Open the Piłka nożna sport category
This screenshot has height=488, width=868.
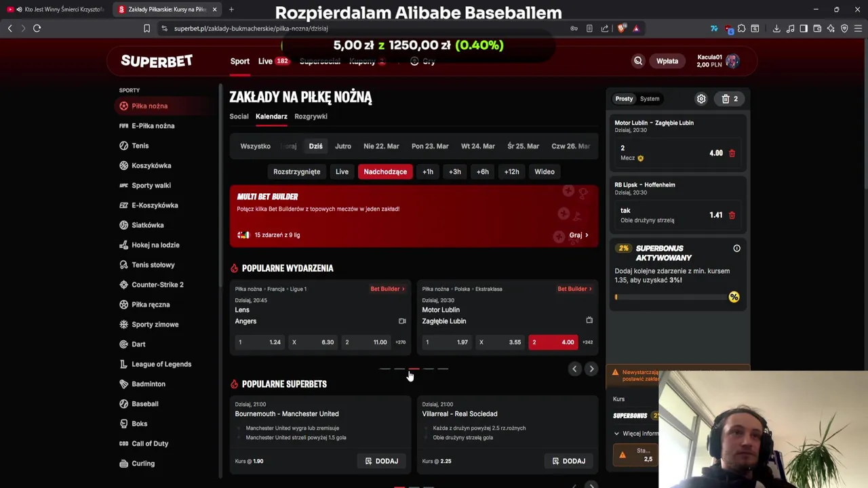pos(165,106)
